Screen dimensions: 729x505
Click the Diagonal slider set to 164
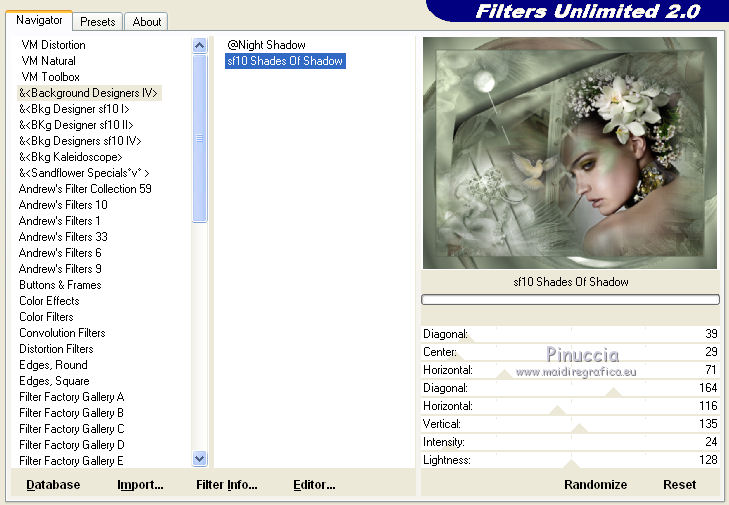tap(570, 388)
